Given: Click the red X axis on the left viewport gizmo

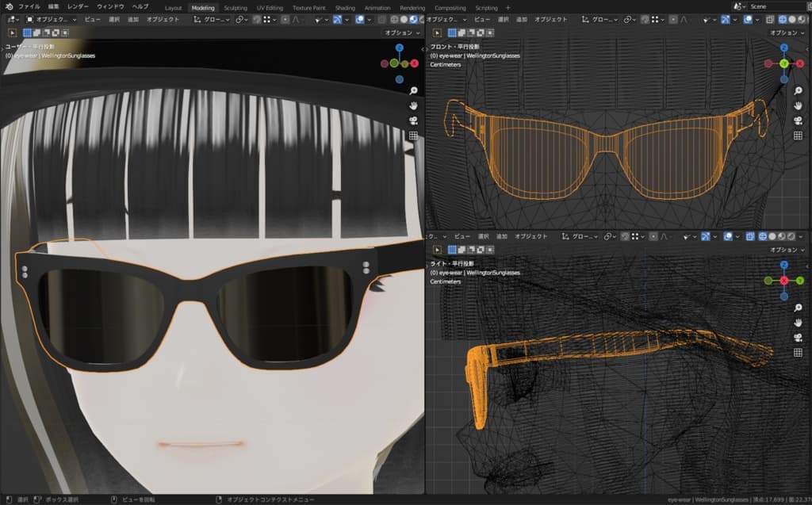Looking at the screenshot, I should [x=414, y=63].
